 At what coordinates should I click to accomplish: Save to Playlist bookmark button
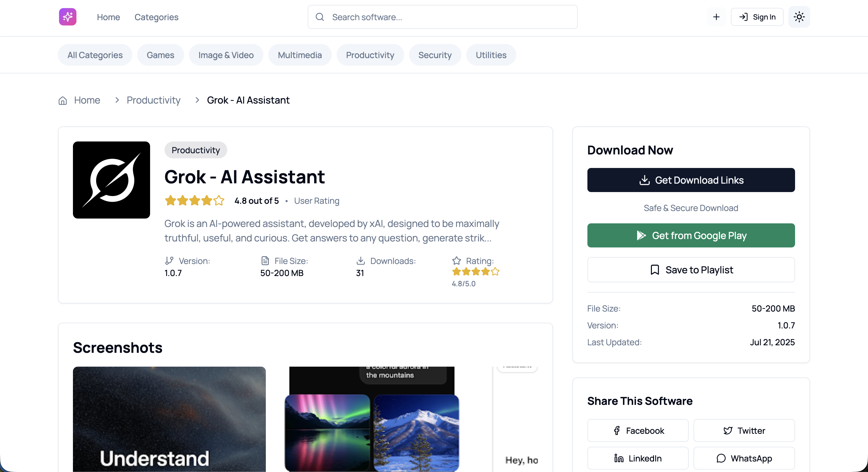(691, 270)
